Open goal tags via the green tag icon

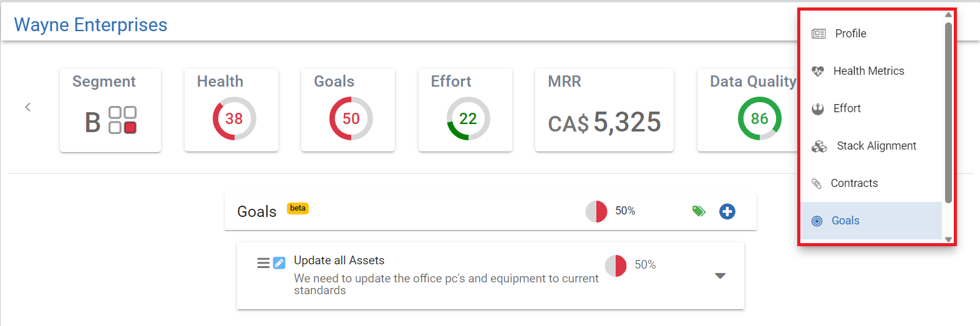(699, 211)
